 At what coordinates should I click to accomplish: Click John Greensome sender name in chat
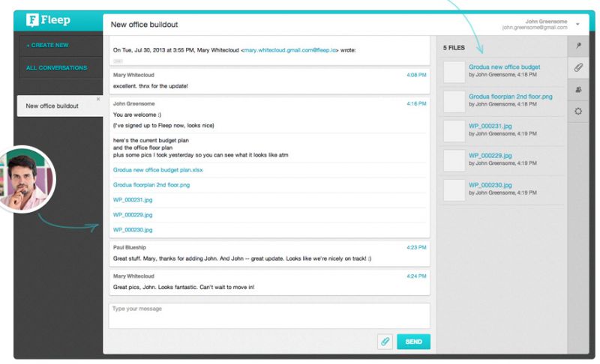tap(134, 103)
